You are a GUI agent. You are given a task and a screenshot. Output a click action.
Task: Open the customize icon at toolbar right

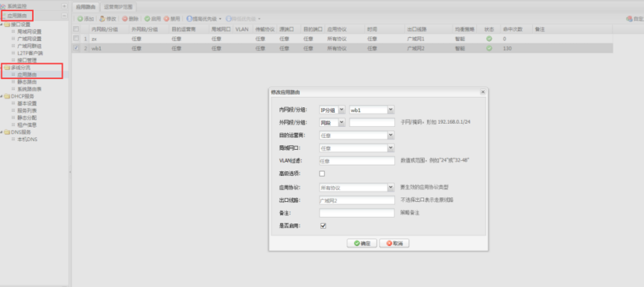coord(629,19)
